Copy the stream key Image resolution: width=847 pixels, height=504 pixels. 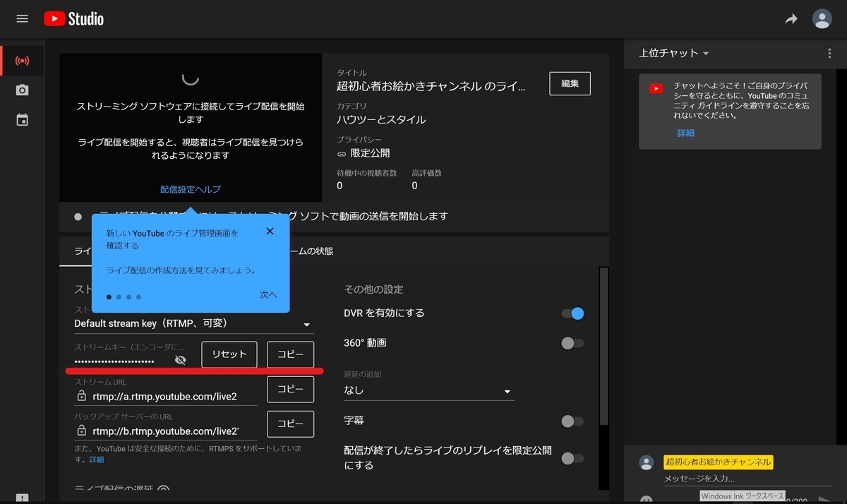click(290, 354)
